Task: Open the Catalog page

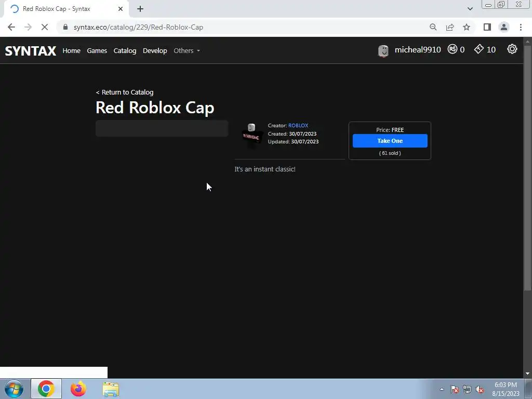Action: pyautogui.click(x=125, y=50)
